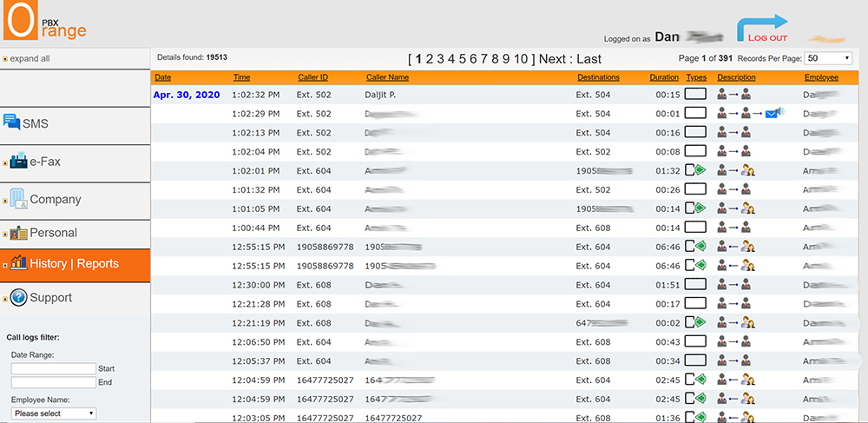Expand the e-Fax menu section bullet

[5, 163]
